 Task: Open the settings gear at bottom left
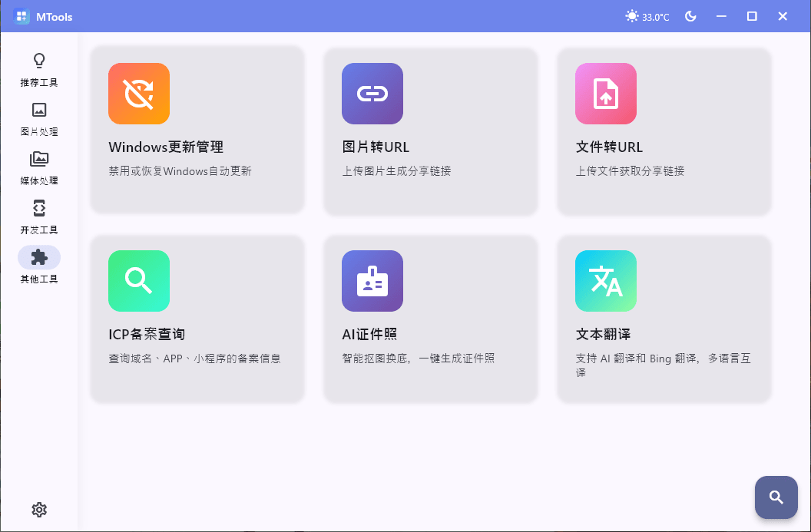[39, 509]
